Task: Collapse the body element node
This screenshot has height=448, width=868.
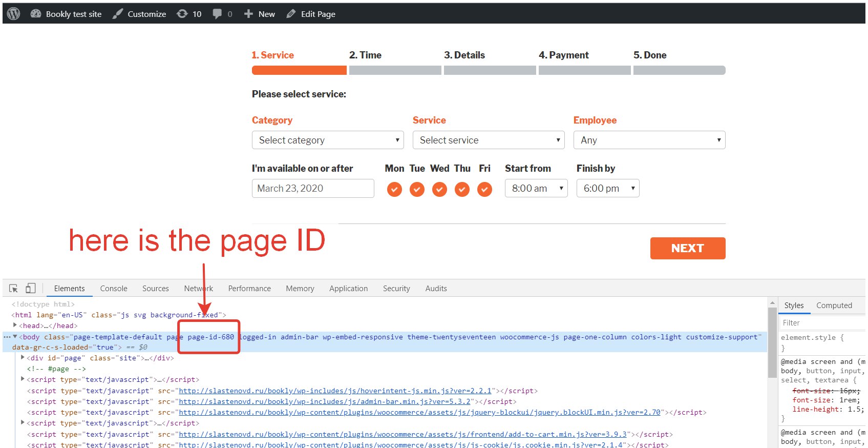Action: point(15,337)
